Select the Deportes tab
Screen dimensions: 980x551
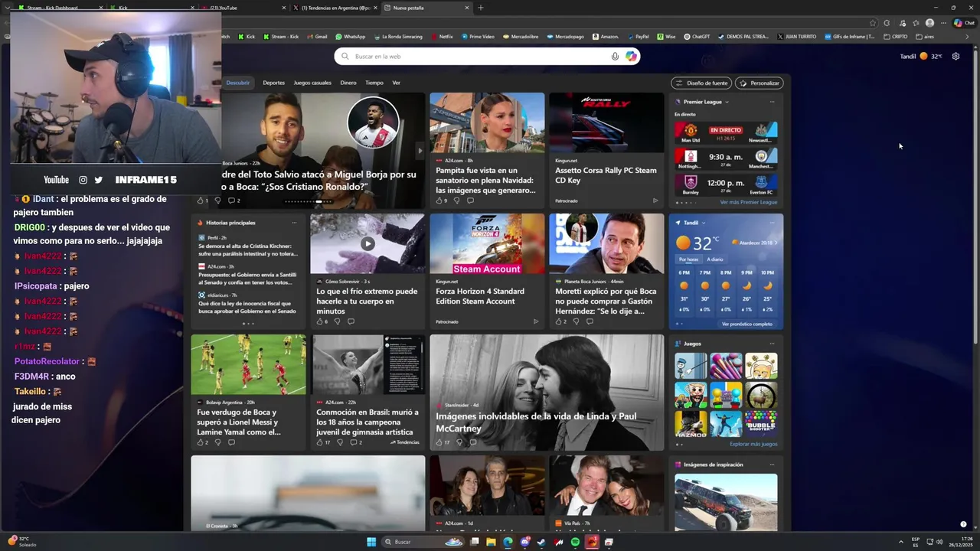(x=273, y=83)
